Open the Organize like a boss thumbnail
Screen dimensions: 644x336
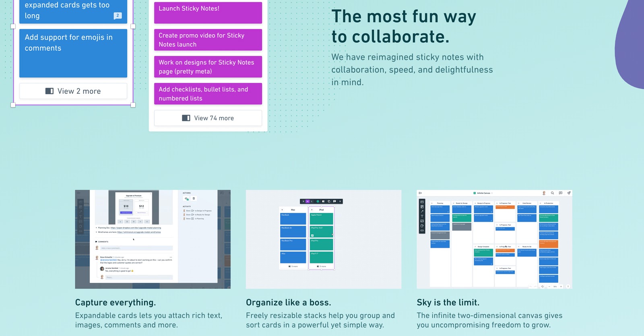[x=324, y=239]
